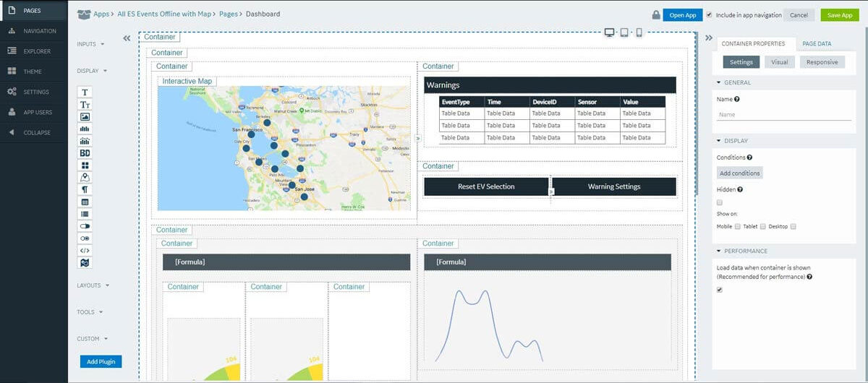
Task: Open help icon next to Hidden
Action: [741, 189]
